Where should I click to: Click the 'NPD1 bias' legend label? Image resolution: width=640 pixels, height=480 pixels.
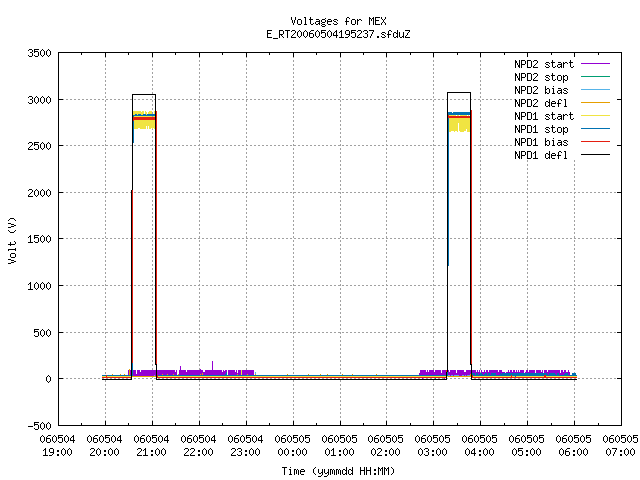pos(541,142)
